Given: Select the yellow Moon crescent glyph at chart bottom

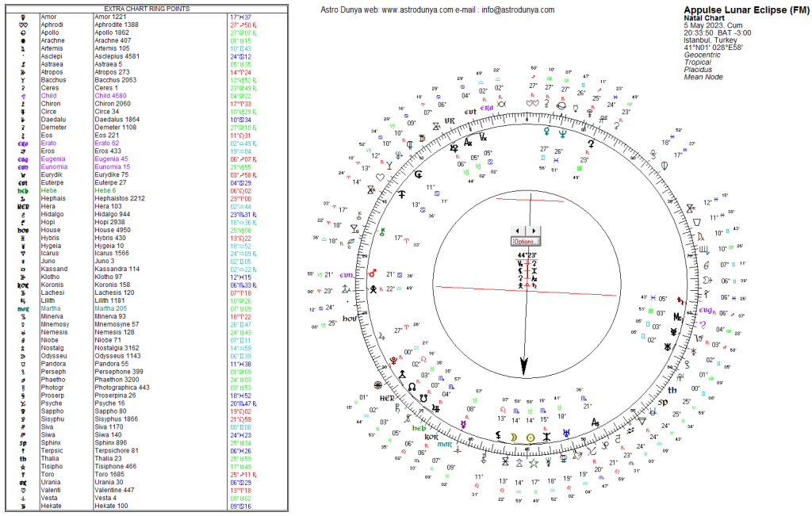Looking at the screenshot, I should click(x=514, y=438).
